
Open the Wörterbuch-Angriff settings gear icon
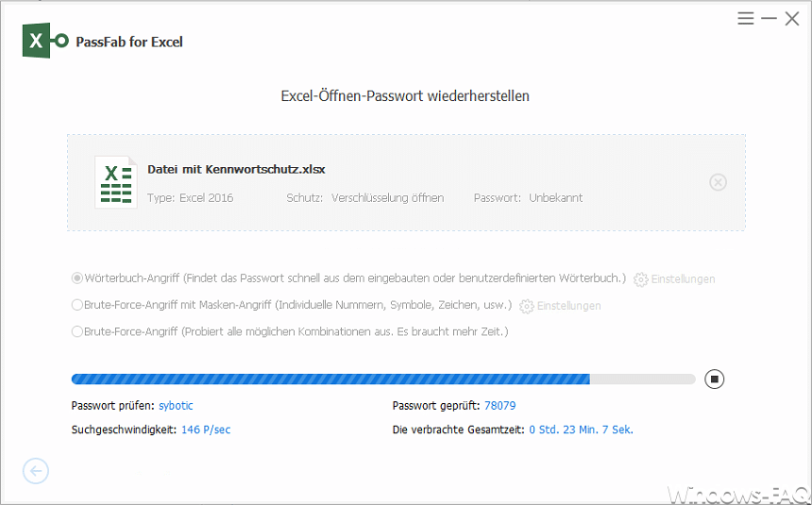pyautogui.click(x=640, y=279)
